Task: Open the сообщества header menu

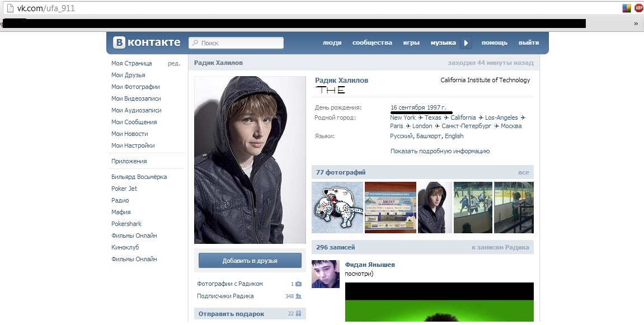Action: click(x=372, y=43)
